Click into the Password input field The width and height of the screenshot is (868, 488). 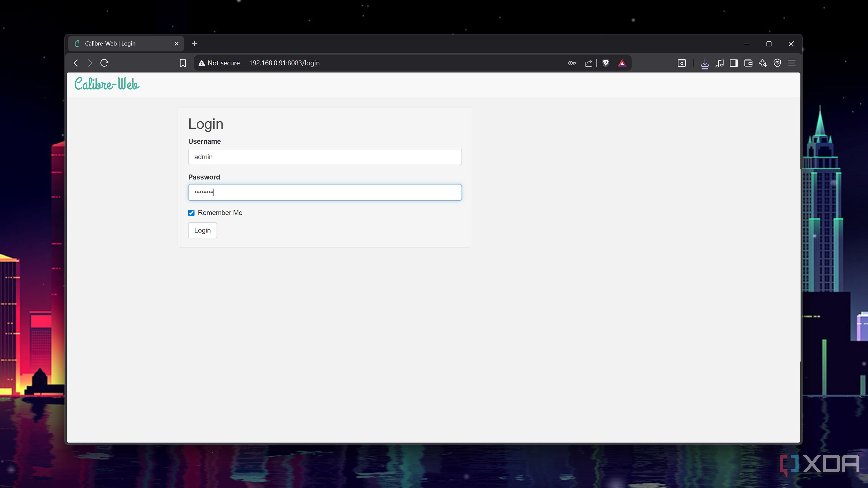[x=325, y=192]
